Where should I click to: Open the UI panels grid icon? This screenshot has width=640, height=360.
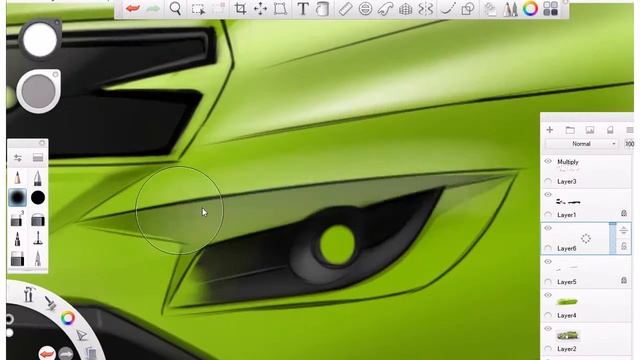click(x=551, y=9)
